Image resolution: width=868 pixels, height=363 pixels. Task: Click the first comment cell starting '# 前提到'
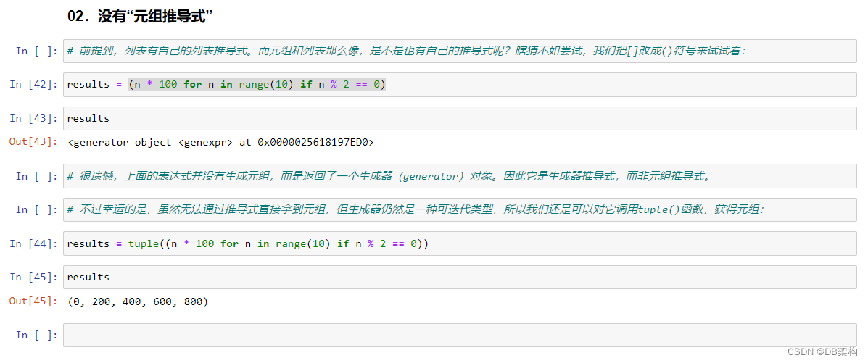(460, 51)
